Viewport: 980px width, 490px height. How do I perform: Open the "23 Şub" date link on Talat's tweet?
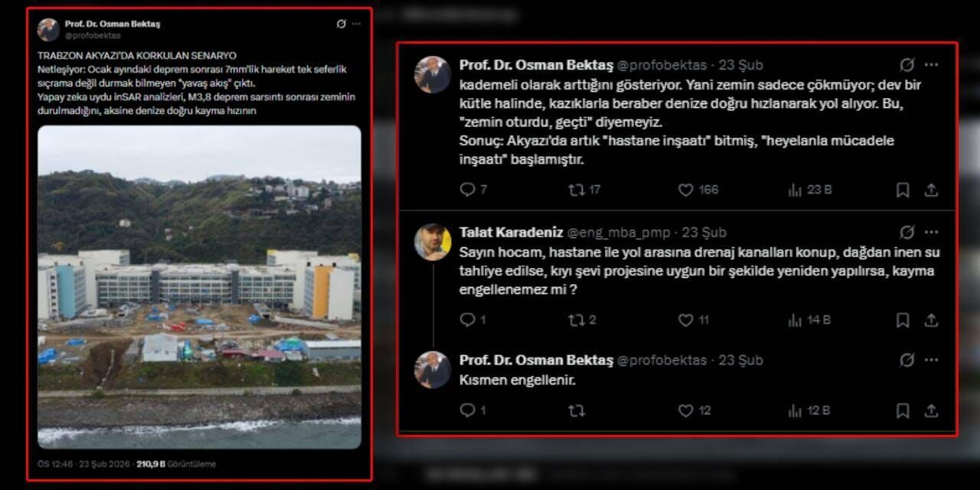coord(704,232)
